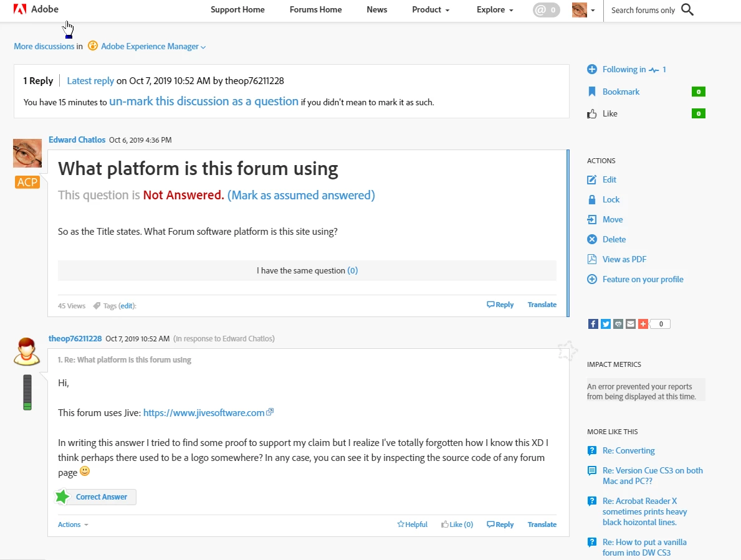Viewport: 741px width, 560px height.
Task: Click the green Like count badge
Action: click(x=699, y=113)
